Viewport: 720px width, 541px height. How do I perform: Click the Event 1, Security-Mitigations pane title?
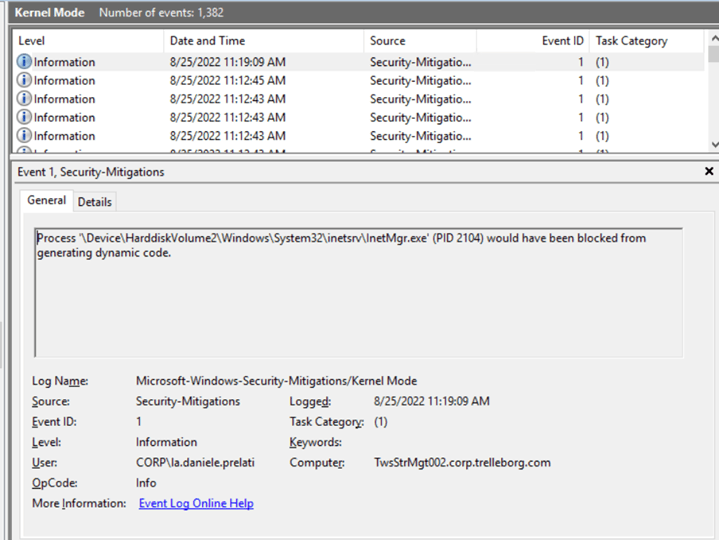tap(91, 172)
